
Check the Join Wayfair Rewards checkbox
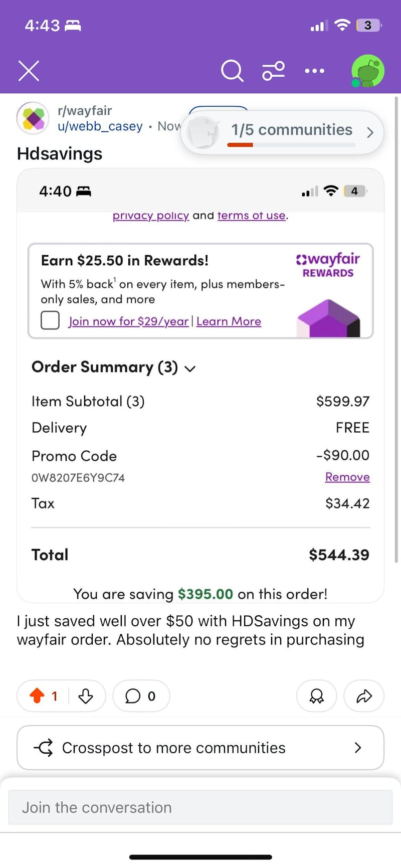tap(50, 320)
